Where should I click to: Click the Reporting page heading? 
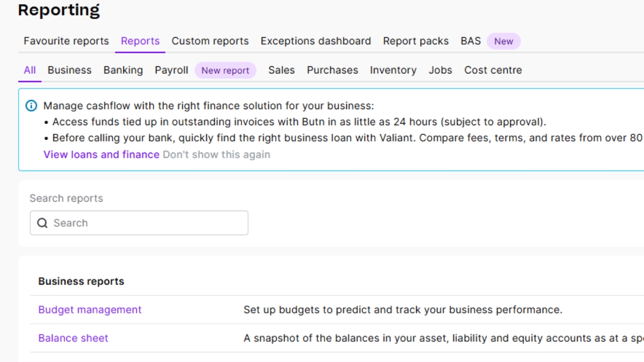[59, 10]
